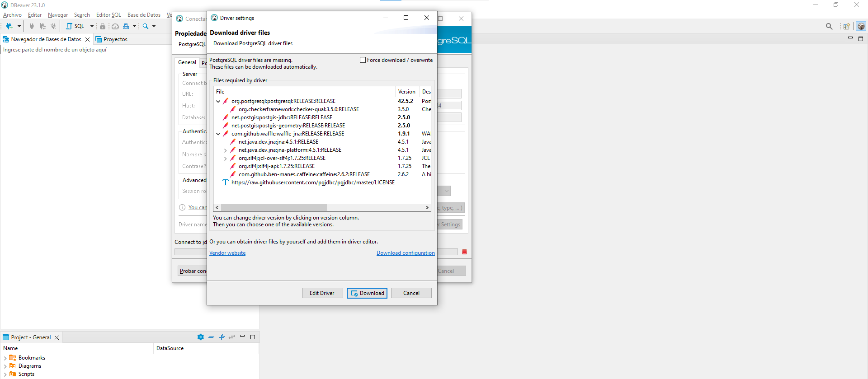Click the Scripts folder icon
Viewport: 868px width, 379px height.
tap(13, 374)
